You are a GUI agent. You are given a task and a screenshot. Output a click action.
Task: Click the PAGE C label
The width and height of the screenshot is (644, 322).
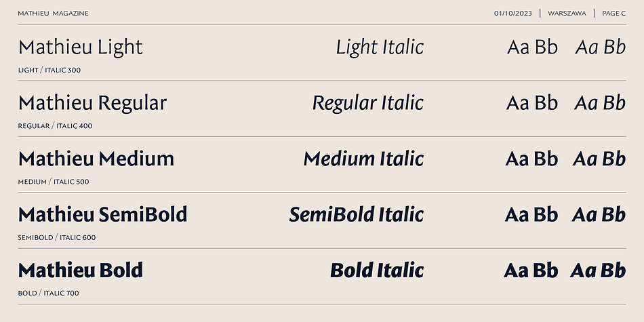coord(613,13)
